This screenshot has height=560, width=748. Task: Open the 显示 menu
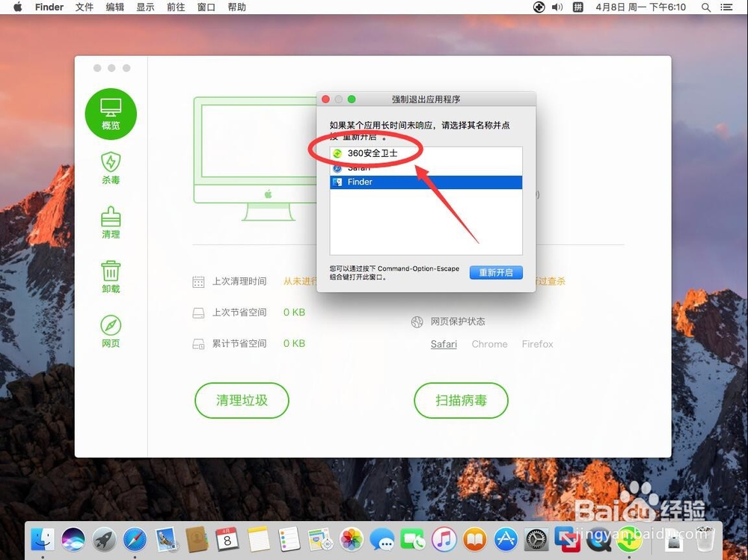click(146, 7)
